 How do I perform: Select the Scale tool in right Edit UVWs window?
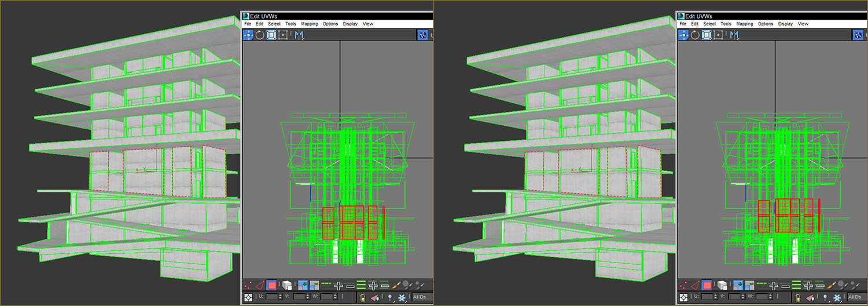tap(707, 35)
